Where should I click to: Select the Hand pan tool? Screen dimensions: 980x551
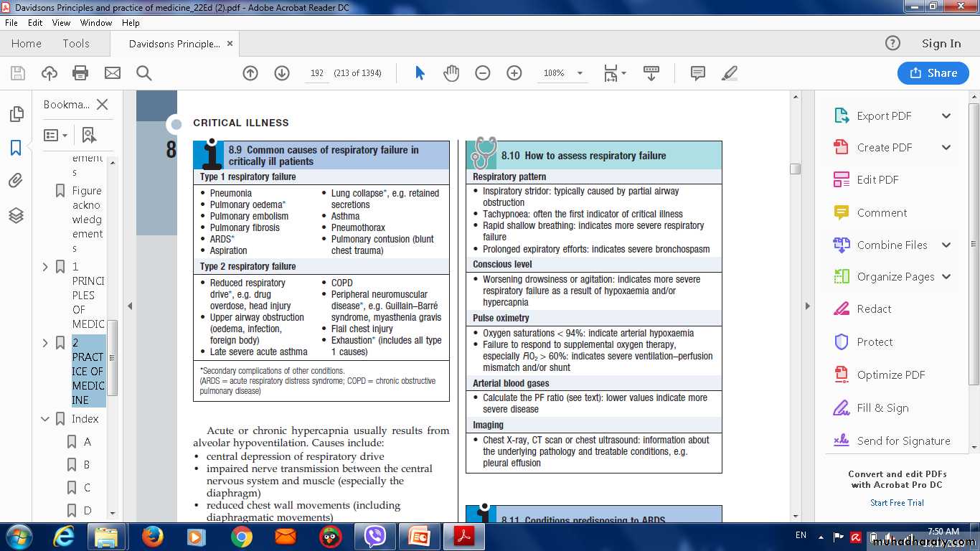[451, 73]
